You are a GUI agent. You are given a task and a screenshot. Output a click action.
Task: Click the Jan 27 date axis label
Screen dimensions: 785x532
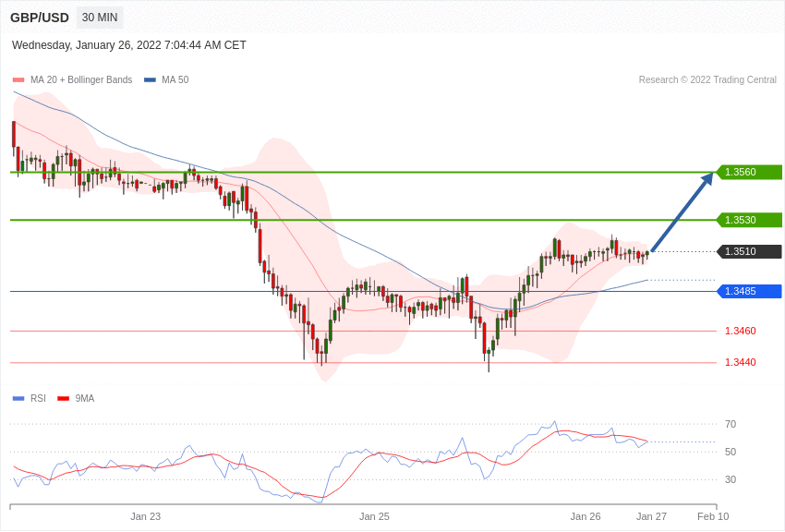(651, 516)
